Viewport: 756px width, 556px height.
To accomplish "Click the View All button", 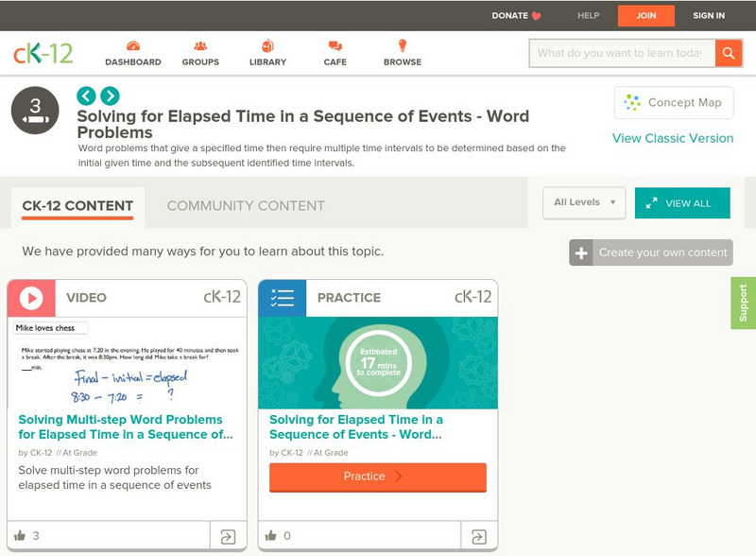I will coord(682,203).
